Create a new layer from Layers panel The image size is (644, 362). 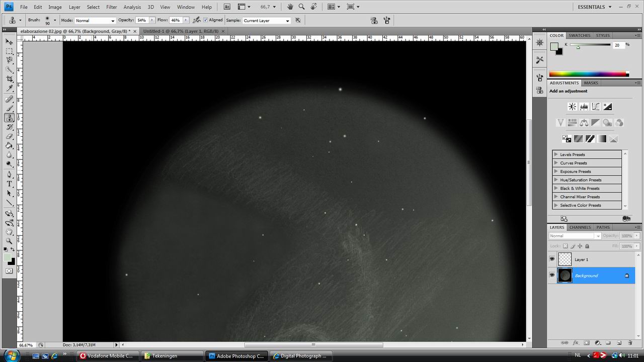pyautogui.click(x=619, y=343)
